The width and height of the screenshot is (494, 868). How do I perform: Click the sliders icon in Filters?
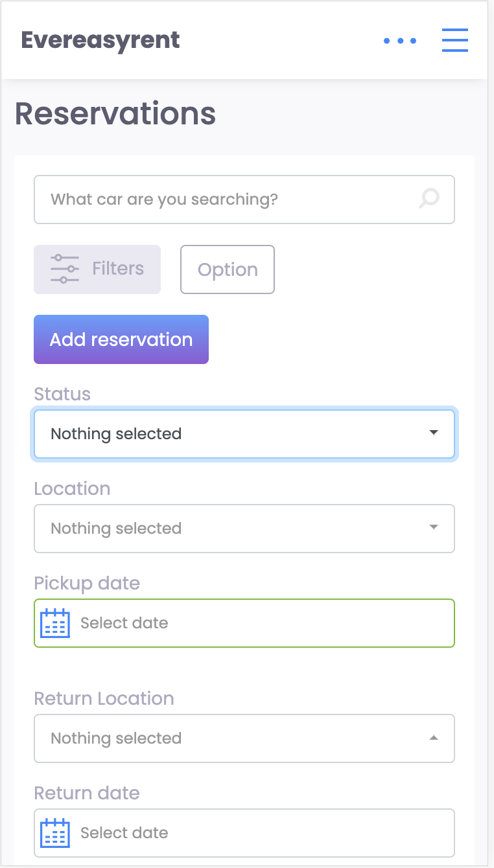65,269
